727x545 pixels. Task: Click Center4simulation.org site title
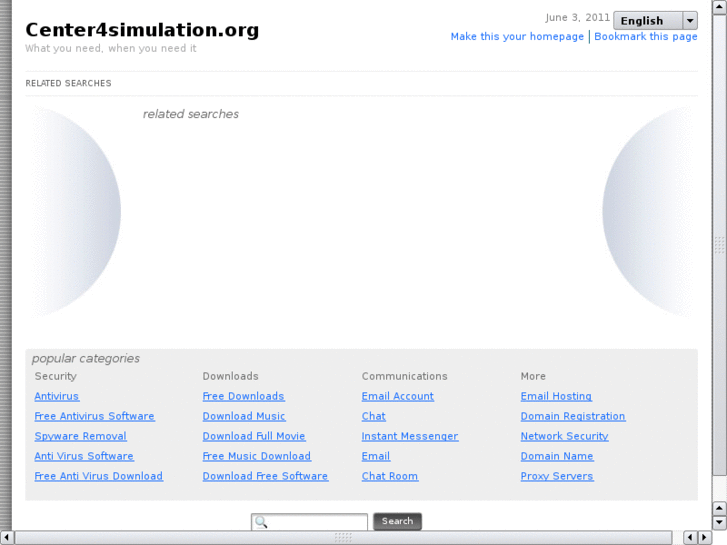pyautogui.click(x=142, y=30)
